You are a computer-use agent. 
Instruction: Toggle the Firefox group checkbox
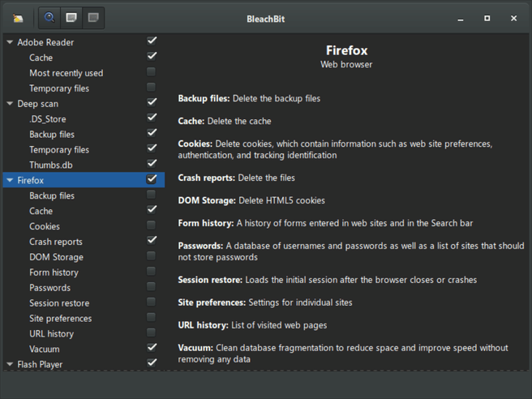tap(152, 178)
